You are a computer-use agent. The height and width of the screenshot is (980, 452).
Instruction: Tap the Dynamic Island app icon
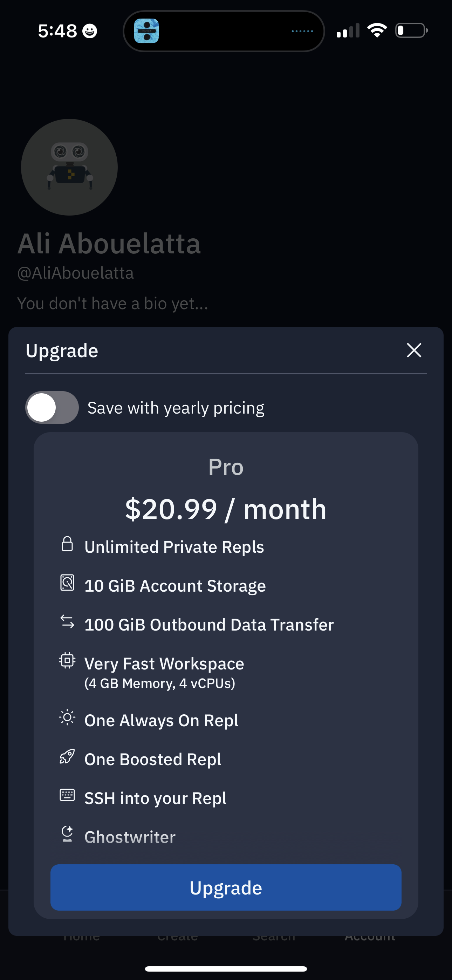[x=146, y=31]
